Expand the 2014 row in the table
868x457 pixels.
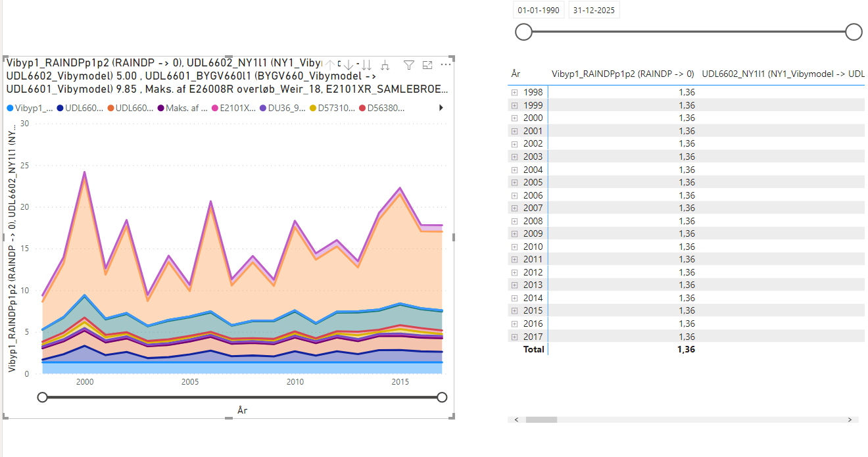pyautogui.click(x=514, y=298)
